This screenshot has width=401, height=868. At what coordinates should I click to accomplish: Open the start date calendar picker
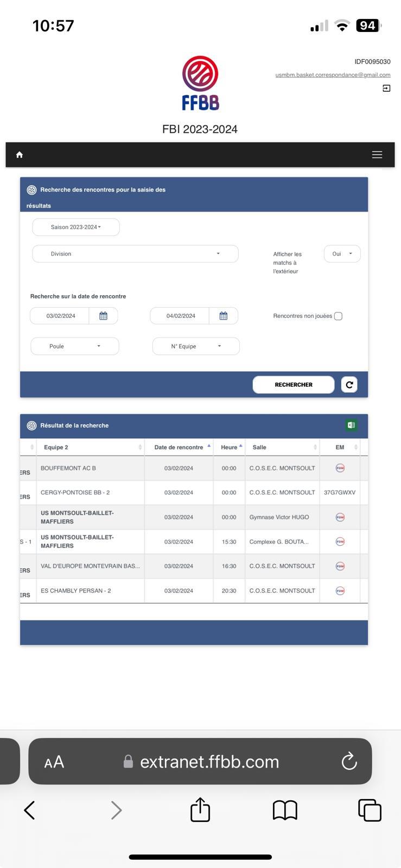103,316
